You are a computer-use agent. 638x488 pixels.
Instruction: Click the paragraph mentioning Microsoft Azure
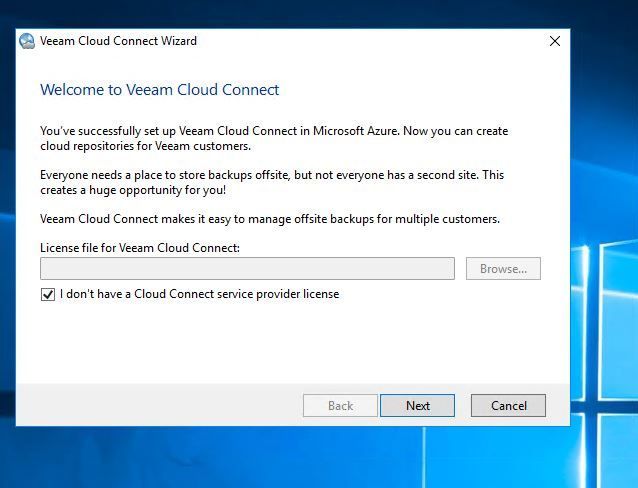pyautogui.click(x=274, y=138)
